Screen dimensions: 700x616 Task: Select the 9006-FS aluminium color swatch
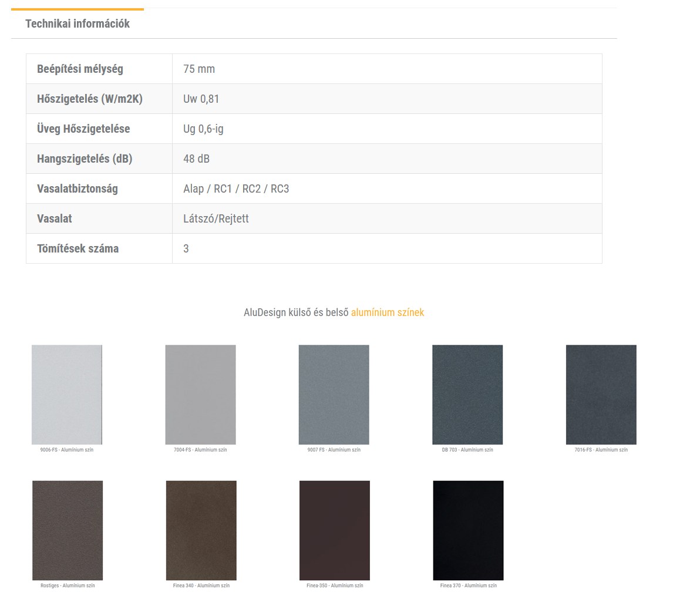click(67, 395)
